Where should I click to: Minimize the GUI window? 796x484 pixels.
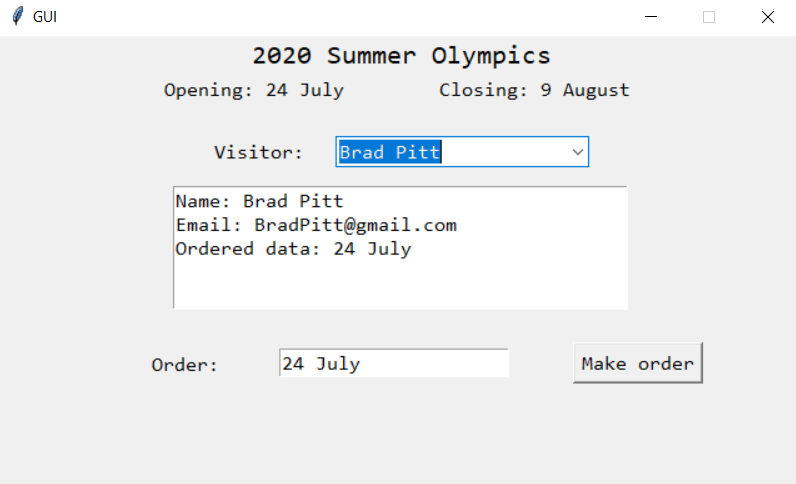tap(651, 17)
